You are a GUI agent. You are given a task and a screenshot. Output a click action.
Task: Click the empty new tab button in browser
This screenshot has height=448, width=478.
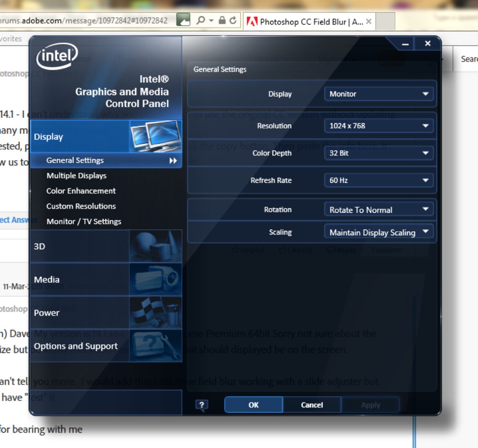tap(385, 21)
